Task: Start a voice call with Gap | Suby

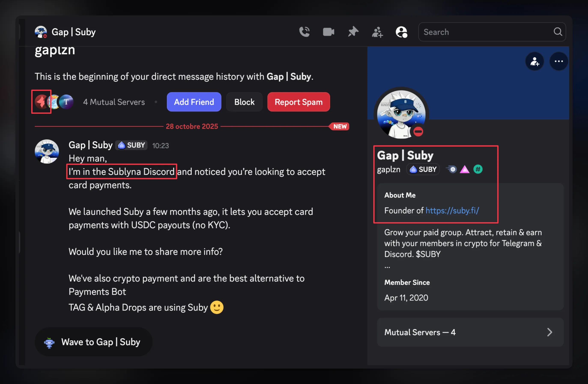Action: (x=304, y=32)
